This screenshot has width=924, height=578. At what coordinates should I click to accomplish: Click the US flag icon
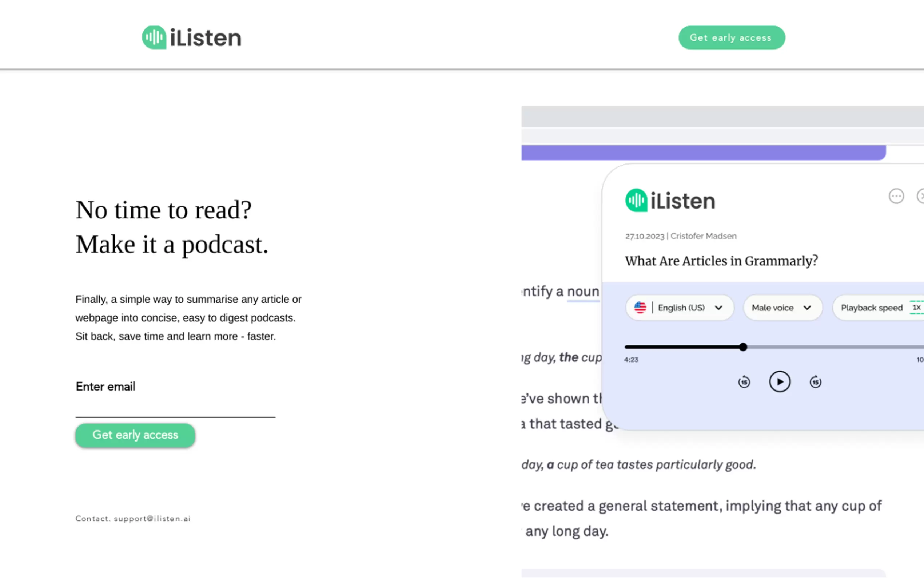640,308
